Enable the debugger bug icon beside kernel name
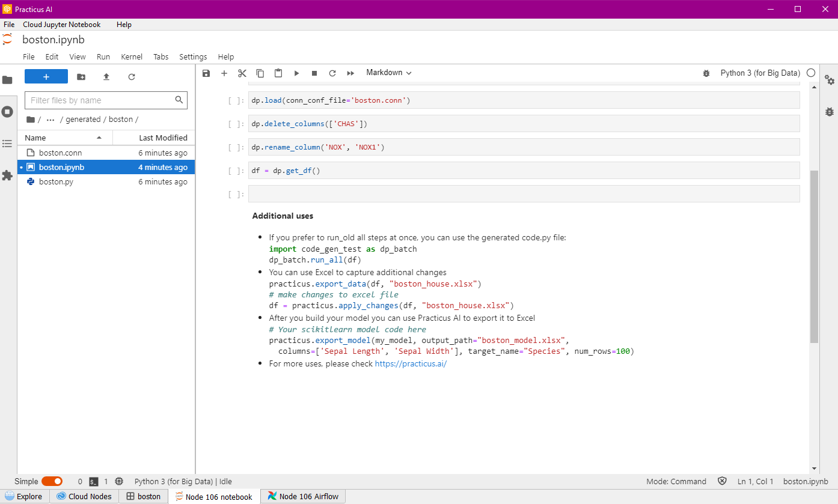This screenshot has height=504, width=838. pyautogui.click(x=706, y=73)
